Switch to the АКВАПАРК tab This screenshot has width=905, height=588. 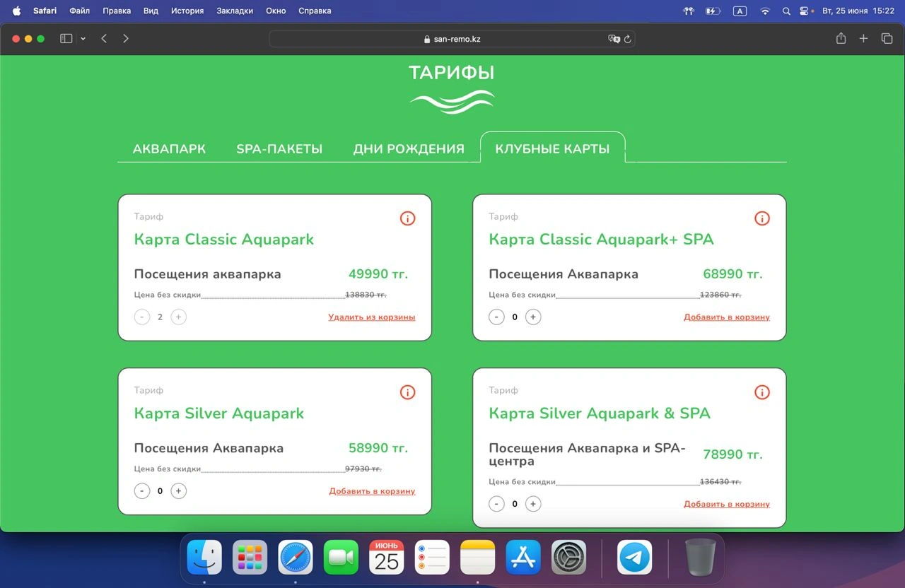coord(169,149)
